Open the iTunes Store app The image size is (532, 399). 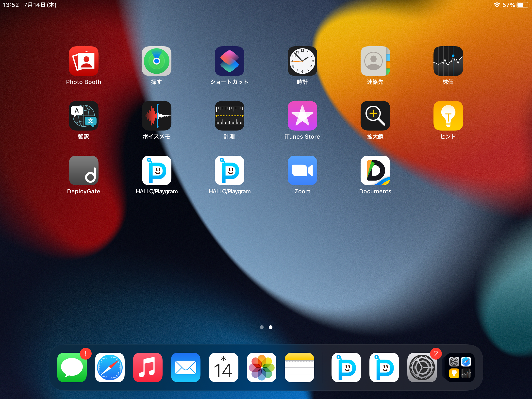pos(302,116)
